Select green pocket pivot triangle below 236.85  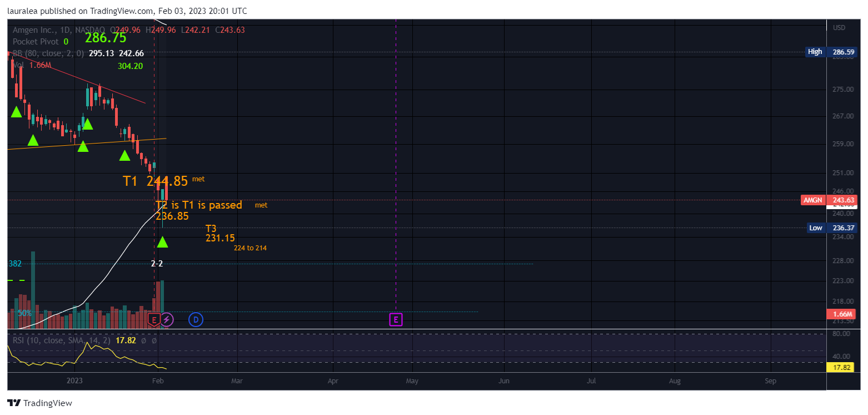(162, 241)
